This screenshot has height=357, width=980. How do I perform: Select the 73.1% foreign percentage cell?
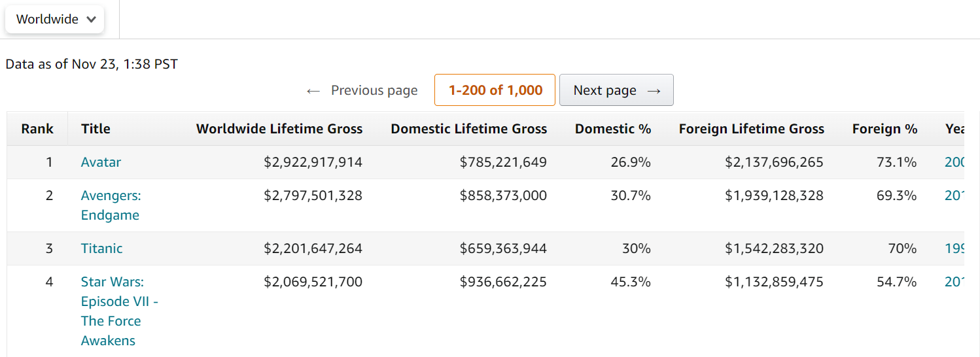click(x=897, y=162)
